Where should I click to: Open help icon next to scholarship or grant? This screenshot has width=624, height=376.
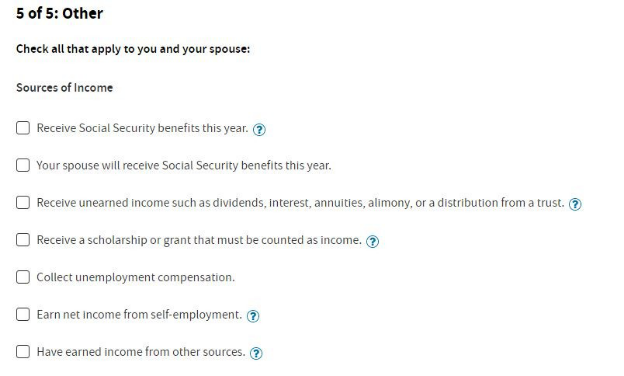click(372, 242)
